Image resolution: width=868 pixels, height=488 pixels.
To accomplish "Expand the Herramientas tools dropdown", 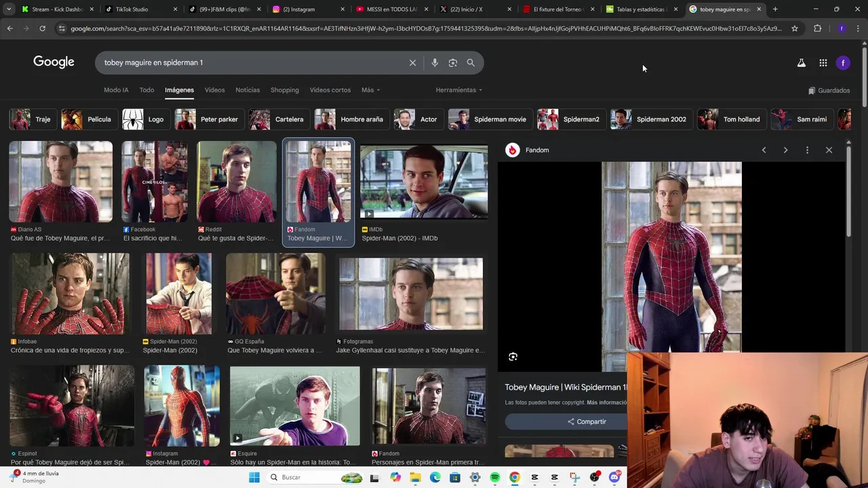I will [459, 90].
